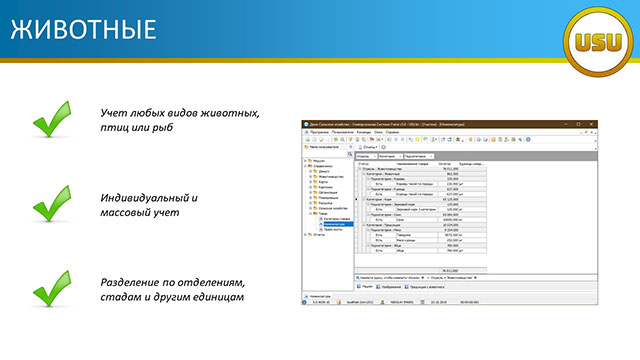
Task: Click the filter funnel icon in the toolbar
Action: 350,140
